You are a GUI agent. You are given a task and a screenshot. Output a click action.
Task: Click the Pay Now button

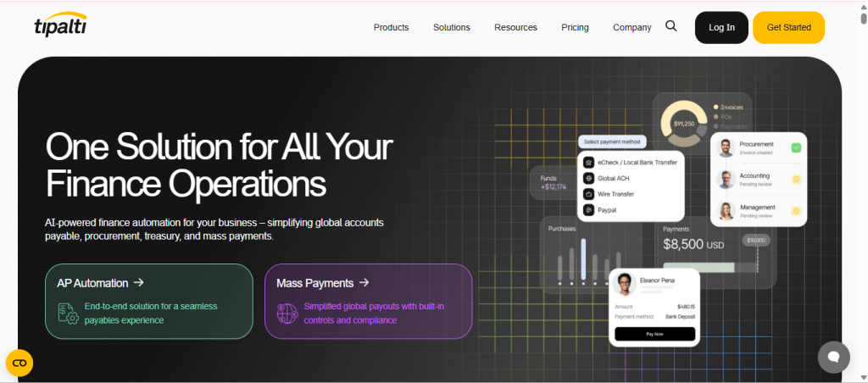click(x=654, y=335)
